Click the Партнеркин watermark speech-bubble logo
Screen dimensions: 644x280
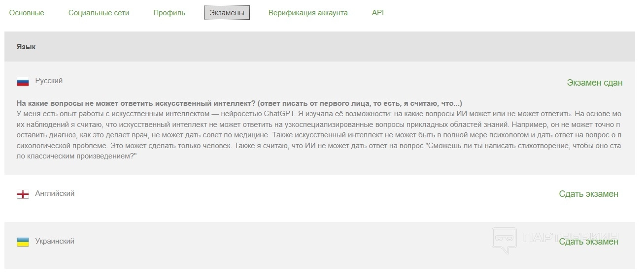(x=504, y=240)
